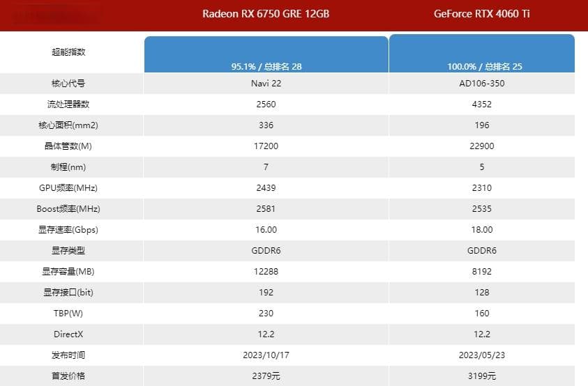588x386 pixels.
Task: Select the 16.00 memory speed value
Action: (x=266, y=230)
